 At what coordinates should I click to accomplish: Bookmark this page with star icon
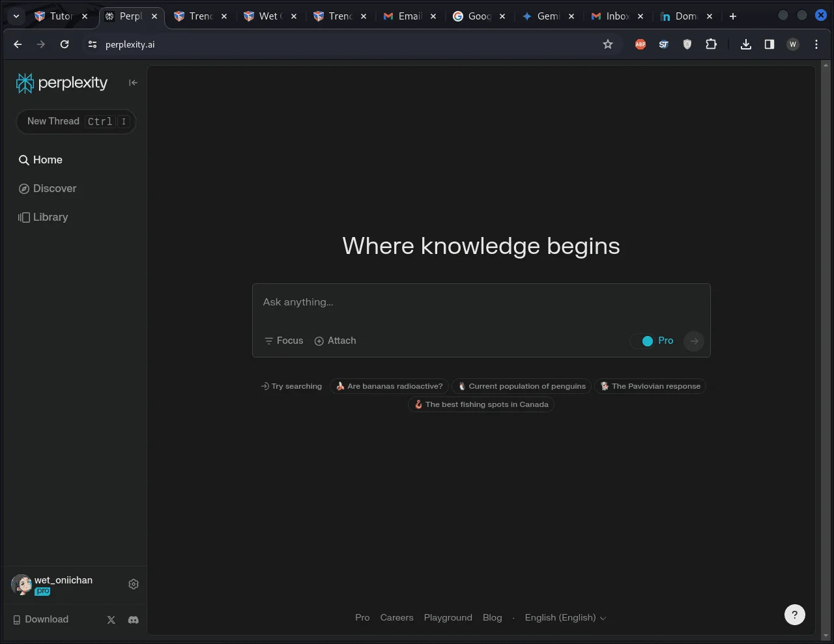(x=608, y=44)
